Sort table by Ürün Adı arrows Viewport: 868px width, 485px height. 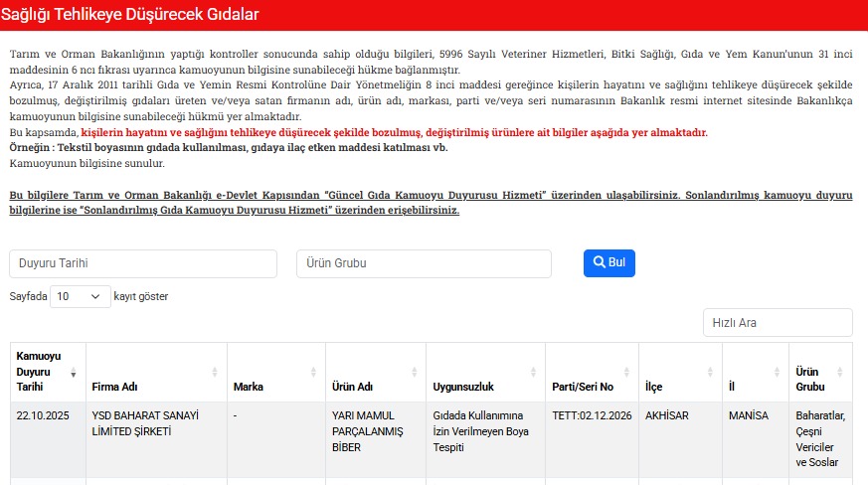pyautogui.click(x=414, y=373)
